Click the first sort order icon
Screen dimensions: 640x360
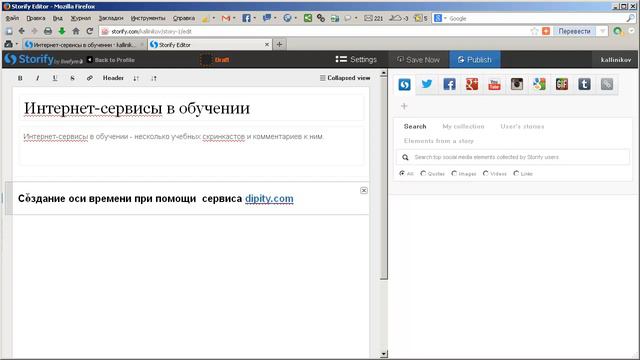click(136, 78)
